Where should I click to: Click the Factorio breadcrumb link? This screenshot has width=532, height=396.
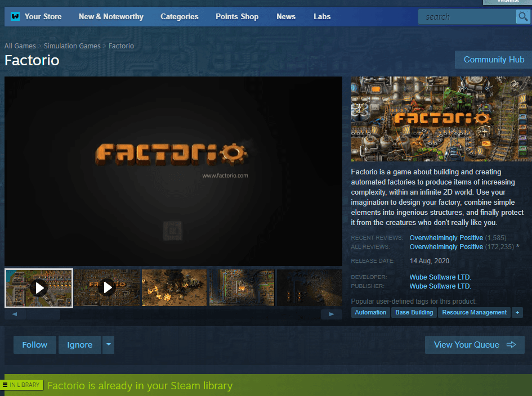(121, 46)
